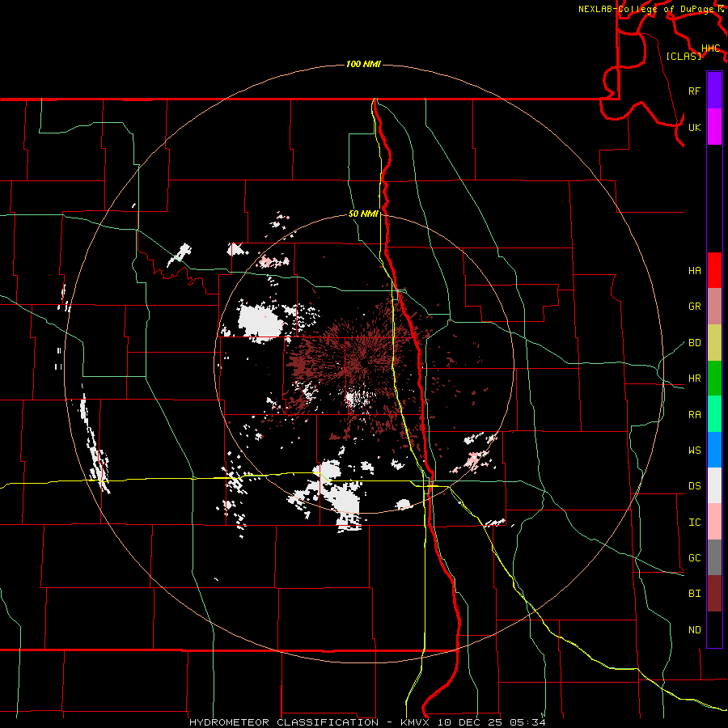Pick the WS blue legend swatch

[714, 450]
